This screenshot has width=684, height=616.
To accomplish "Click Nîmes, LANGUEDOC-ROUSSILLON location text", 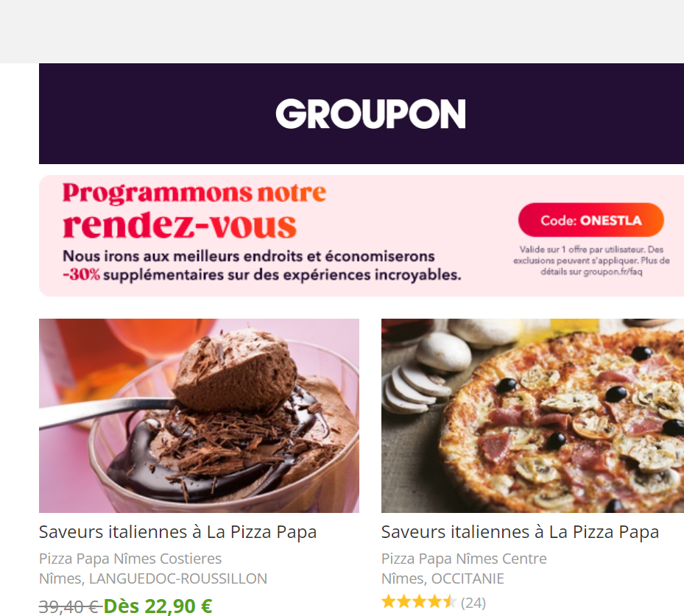I will click(152, 578).
